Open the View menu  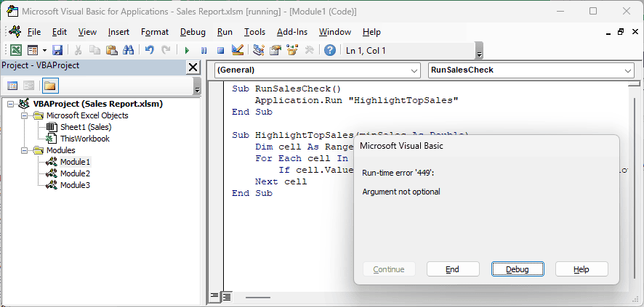click(87, 32)
